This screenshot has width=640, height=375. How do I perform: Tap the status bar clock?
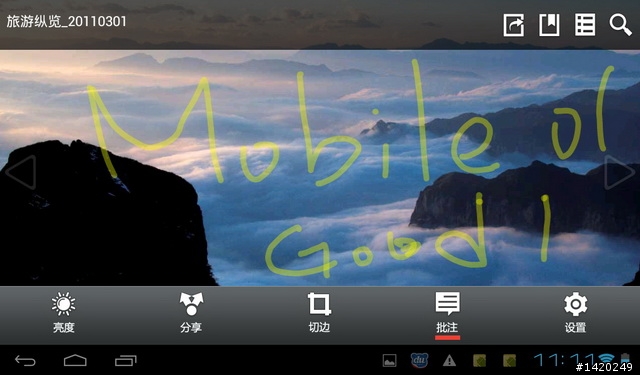coord(565,360)
